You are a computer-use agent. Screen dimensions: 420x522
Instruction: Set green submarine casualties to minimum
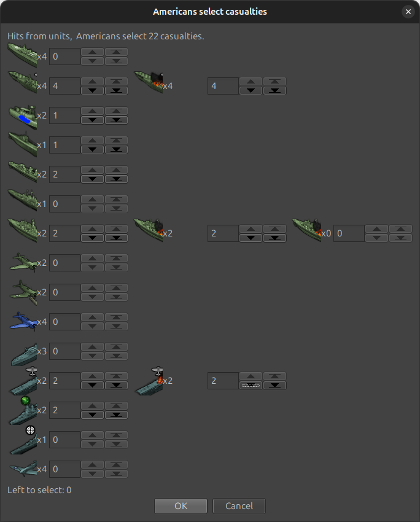pyautogui.click(x=117, y=149)
